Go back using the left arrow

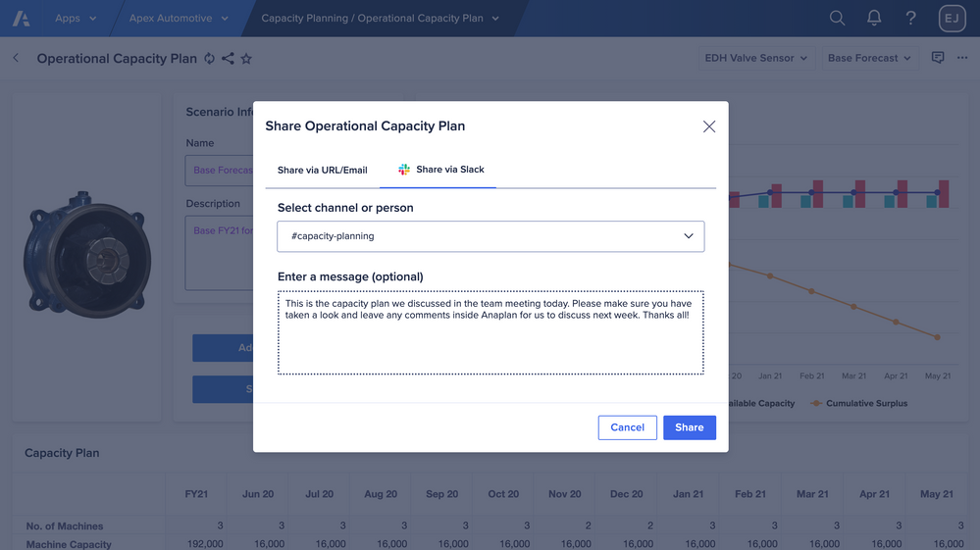click(x=17, y=59)
